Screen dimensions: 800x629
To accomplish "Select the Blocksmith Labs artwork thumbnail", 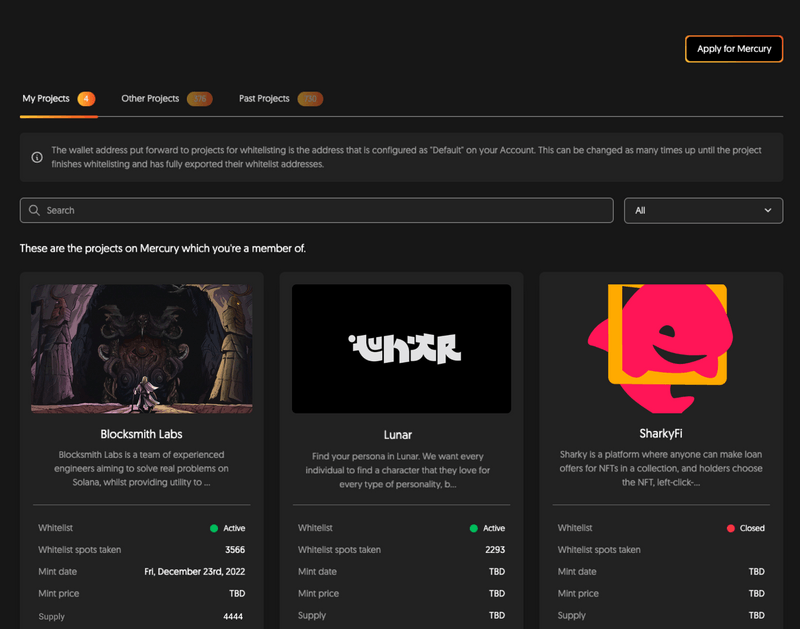I will pos(141,348).
